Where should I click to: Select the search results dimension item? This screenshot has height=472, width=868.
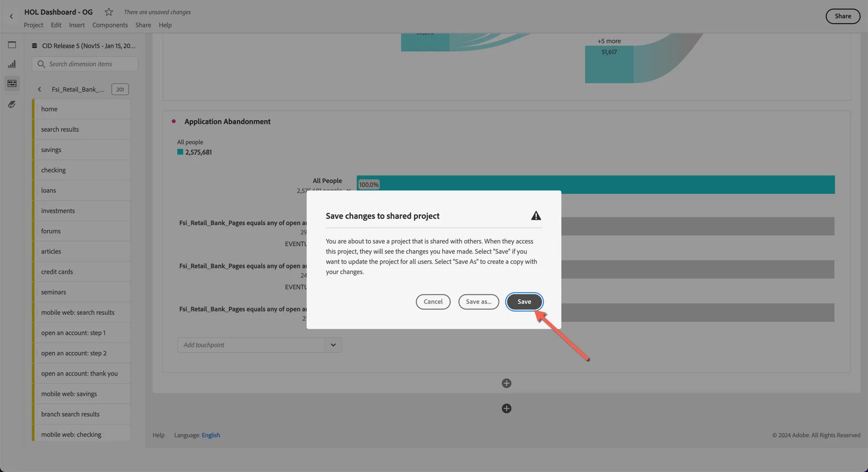pyautogui.click(x=81, y=129)
